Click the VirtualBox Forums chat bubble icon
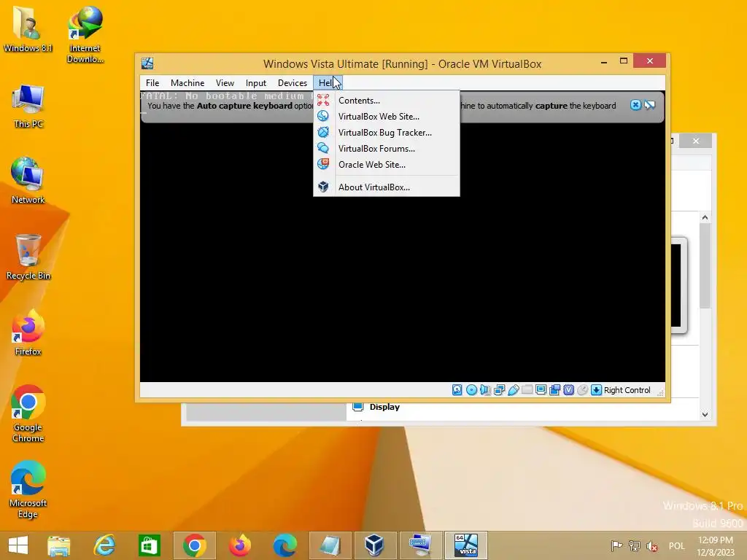The width and height of the screenshot is (747, 560). [x=323, y=148]
